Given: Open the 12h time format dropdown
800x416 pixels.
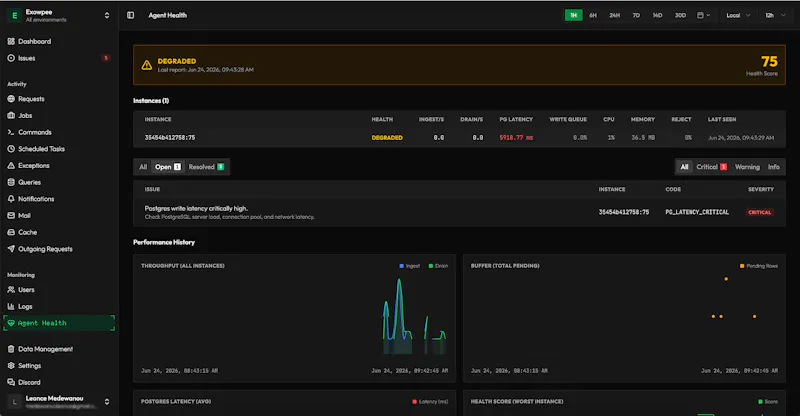Looking at the screenshot, I should (775, 15).
